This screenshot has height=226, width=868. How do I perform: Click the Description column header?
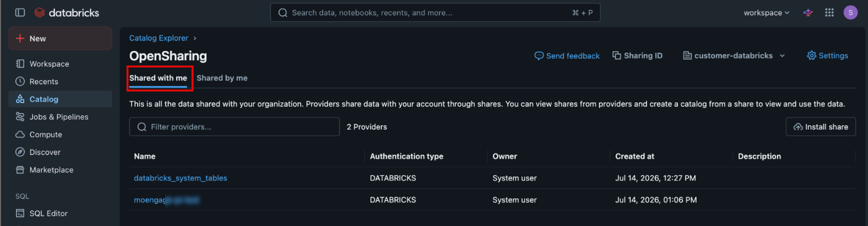click(759, 156)
